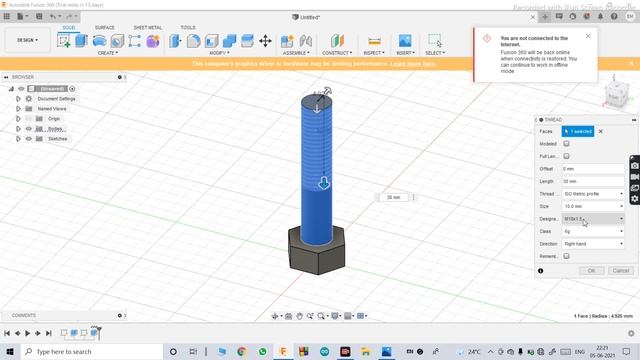
Task: Open the Thread Type dropdown
Action: [x=593, y=193]
